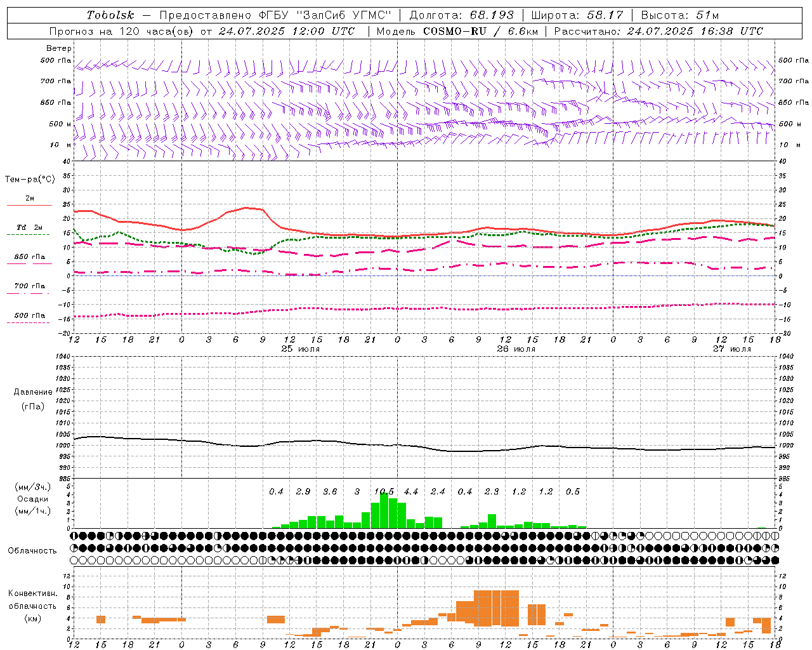Click '850 гПа' entry in the temperature legend
The height and width of the screenshot is (650, 812).
pyautogui.click(x=30, y=257)
